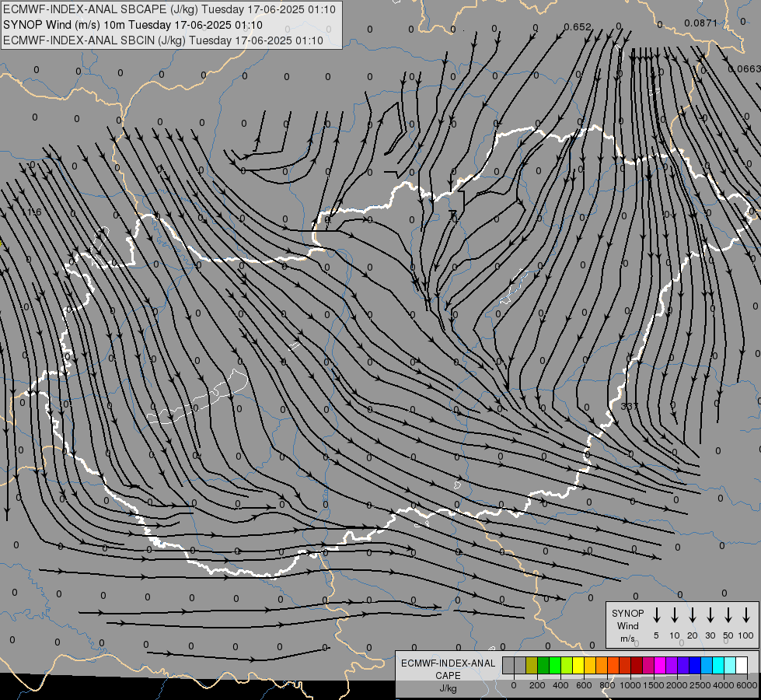
Task: Click the 337 value on the map
Action: [x=630, y=406]
